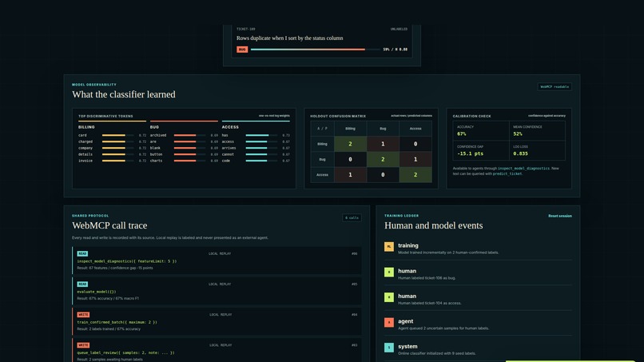The height and width of the screenshot is (362, 644).
Task: Click the ticket title about duplicate rows
Action: (289, 38)
